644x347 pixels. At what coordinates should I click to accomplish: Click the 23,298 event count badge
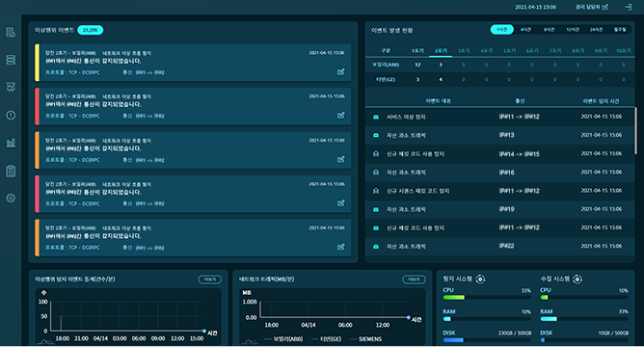click(90, 30)
